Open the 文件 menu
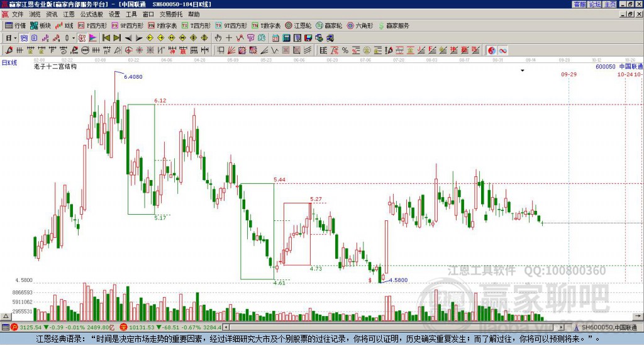 (x=18, y=14)
